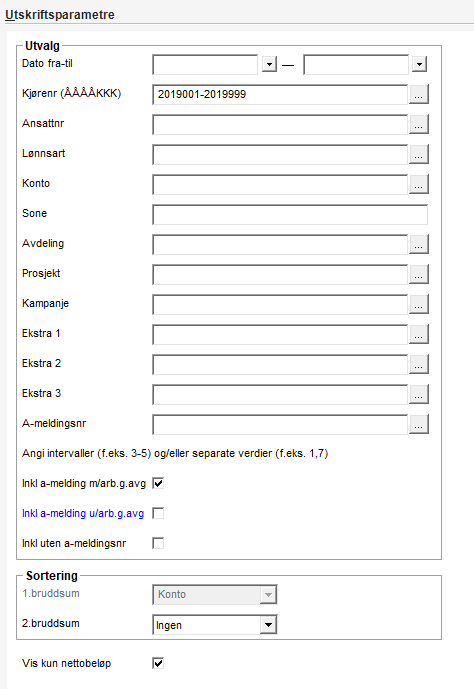Open the Kampanje lookup ellipsis button

click(419, 304)
